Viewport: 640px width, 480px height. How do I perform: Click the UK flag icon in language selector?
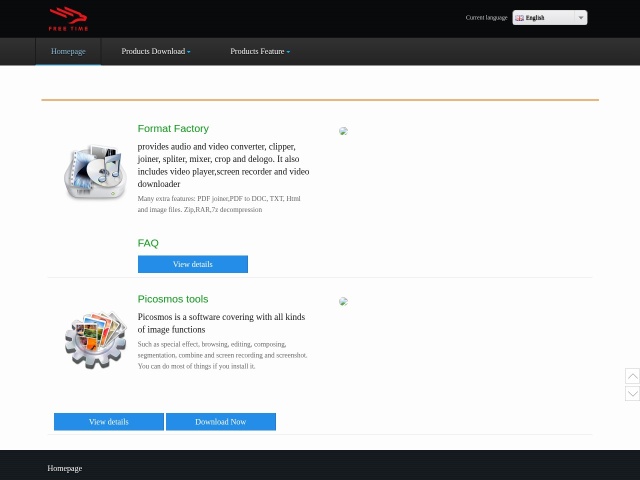(x=519, y=18)
